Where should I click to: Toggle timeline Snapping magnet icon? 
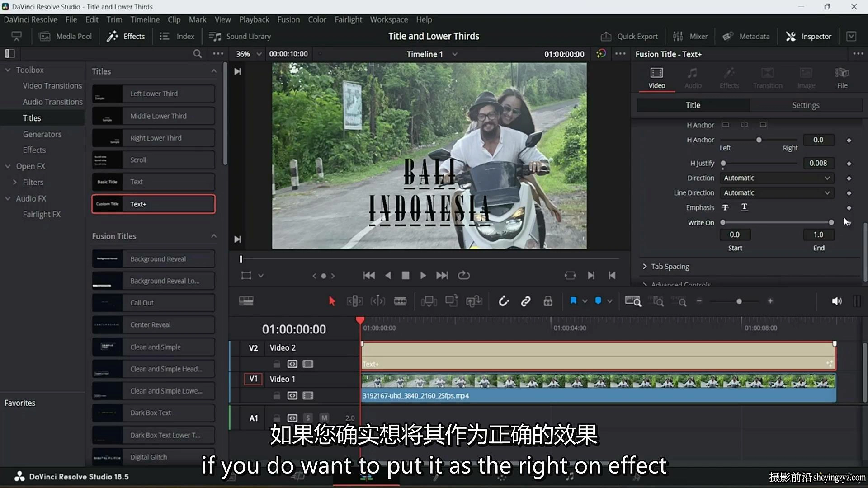(504, 301)
